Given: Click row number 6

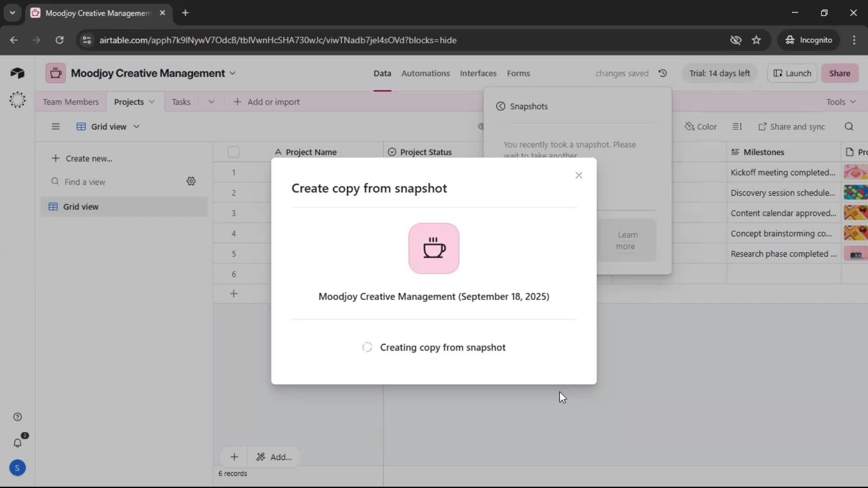Looking at the screenshot, I should 234,274.
